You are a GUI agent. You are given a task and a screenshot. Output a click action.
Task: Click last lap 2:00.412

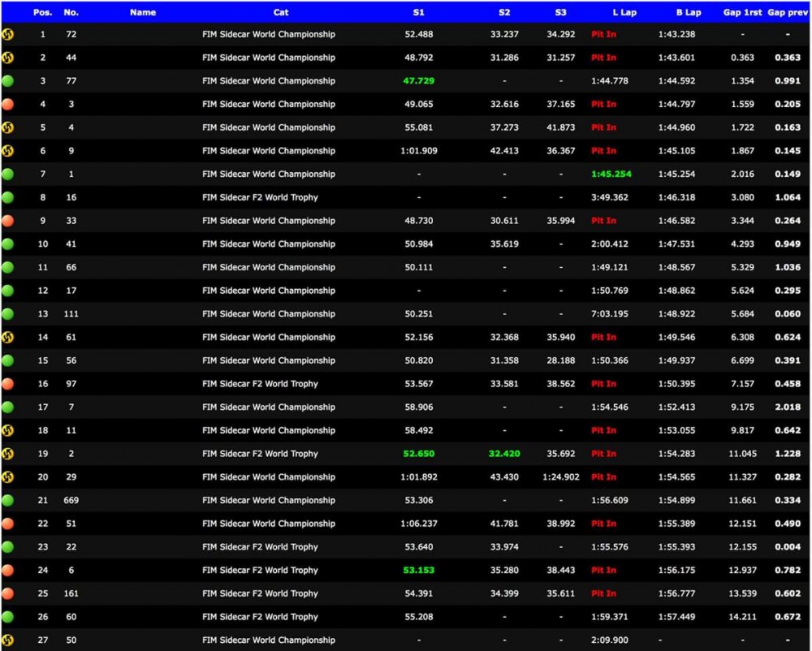[x=610, y=244]
